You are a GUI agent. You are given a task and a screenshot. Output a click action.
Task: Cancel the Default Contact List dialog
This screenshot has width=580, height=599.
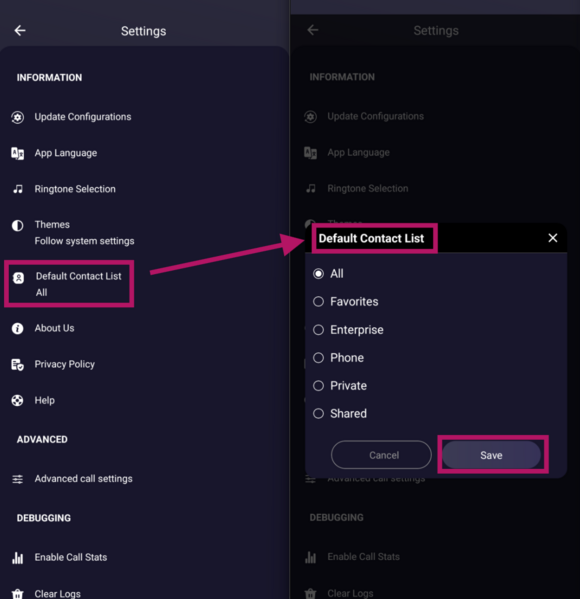(381, 455)
